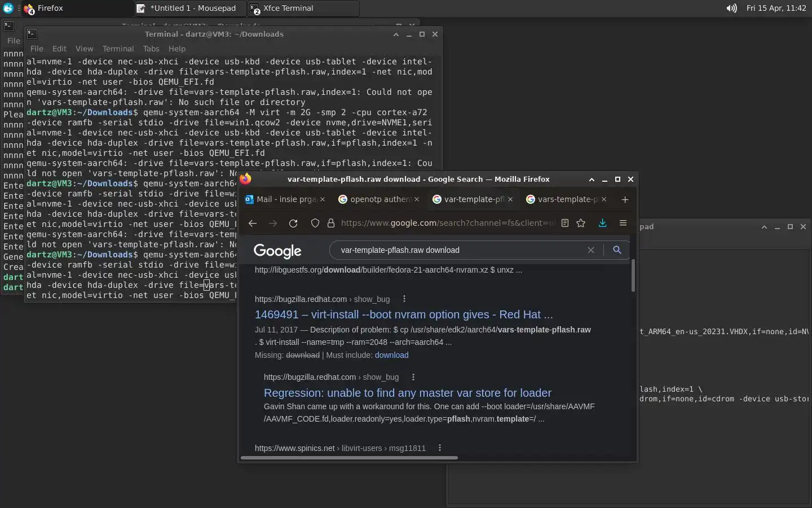Close the openotp authentication tab

pos(417,199)
